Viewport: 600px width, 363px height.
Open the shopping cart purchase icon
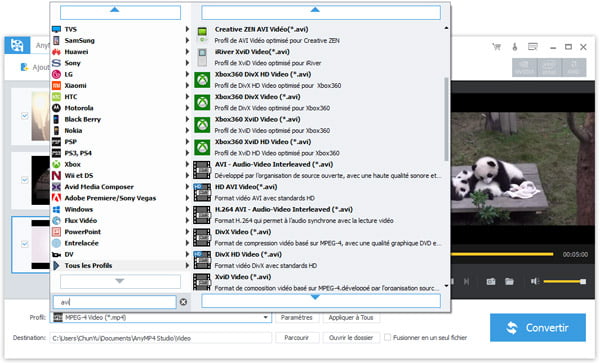click(x=497, y=47)
